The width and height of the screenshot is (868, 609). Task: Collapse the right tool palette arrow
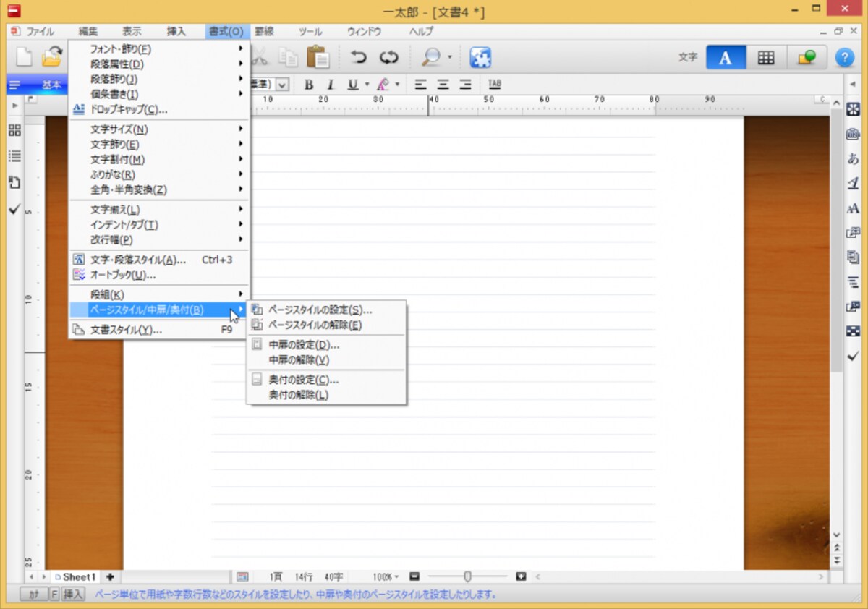coord(853,85)
